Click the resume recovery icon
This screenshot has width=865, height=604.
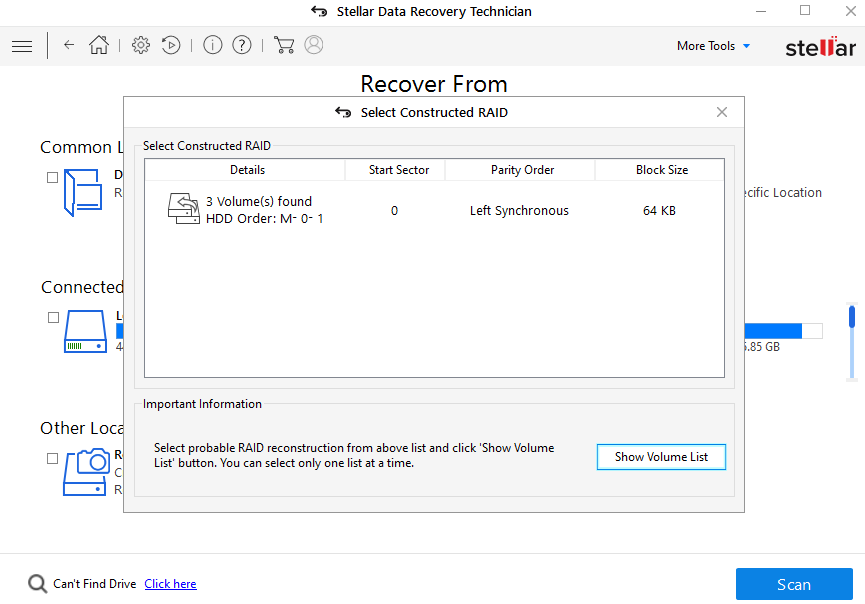[171, 45]
